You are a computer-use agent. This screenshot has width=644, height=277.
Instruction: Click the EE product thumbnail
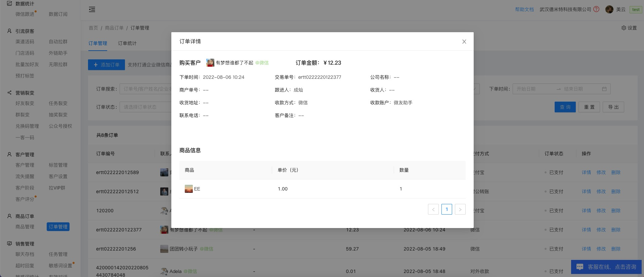(x=189, y=189)
